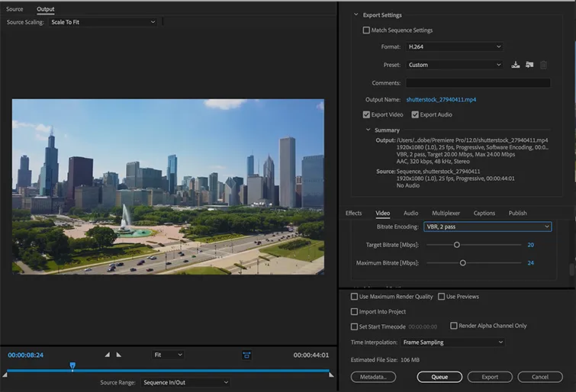
Task: Click the Set In Point marker icon
Action: (x=108, y=355)
